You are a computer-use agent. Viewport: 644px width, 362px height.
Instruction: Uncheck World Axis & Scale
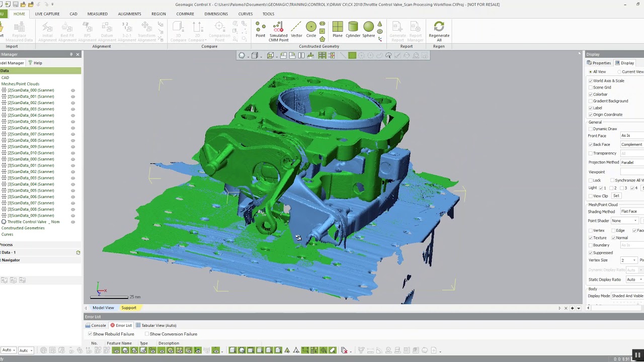(591, 80)
